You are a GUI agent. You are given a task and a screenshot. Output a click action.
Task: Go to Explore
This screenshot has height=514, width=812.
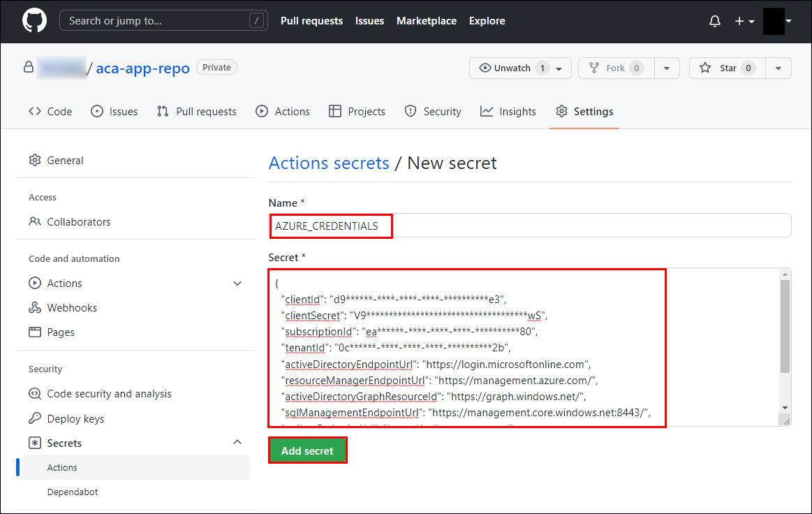pyautogui.click(x=487, y=21)
